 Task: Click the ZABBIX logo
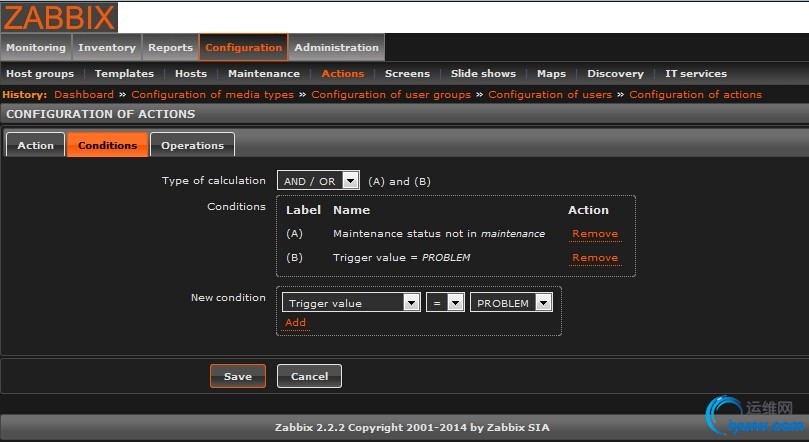click(x=59, y=17)
